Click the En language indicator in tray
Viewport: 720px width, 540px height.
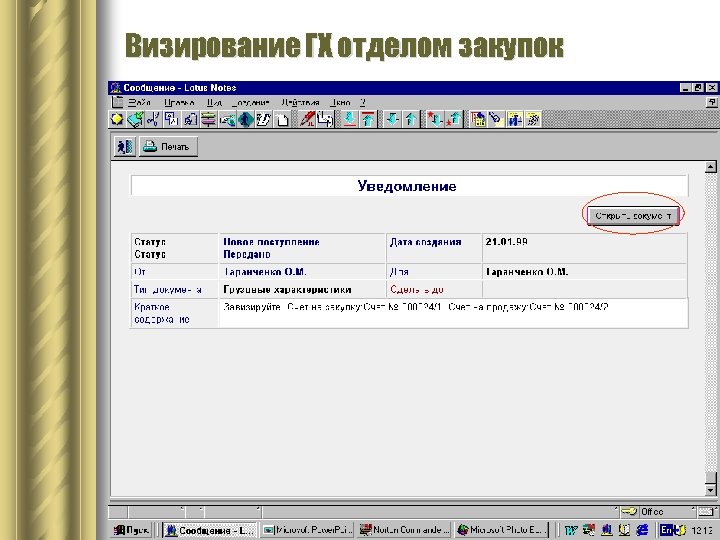click(x=666, y=530)
